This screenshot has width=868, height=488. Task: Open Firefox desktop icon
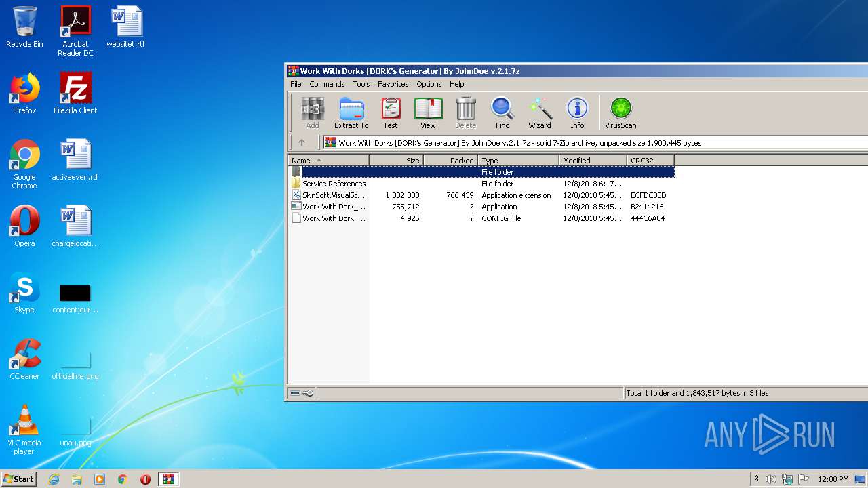point(24,94)
